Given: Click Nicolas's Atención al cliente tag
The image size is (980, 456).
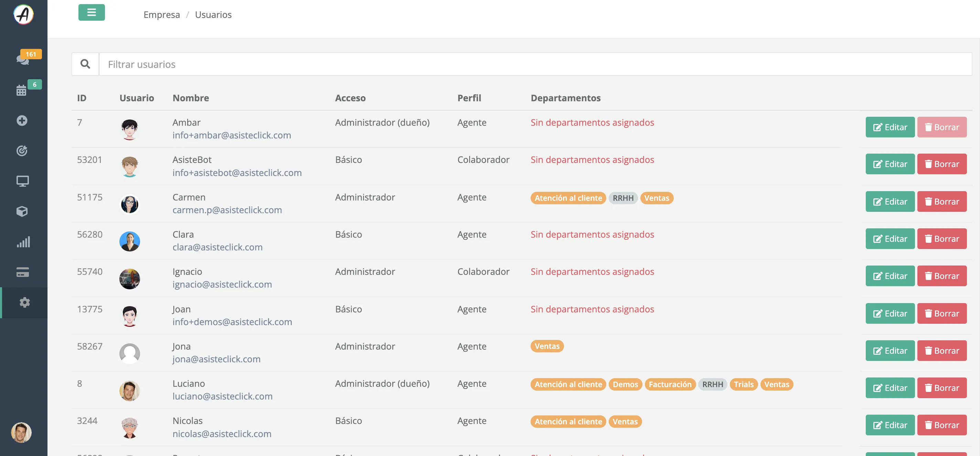Looking at the screenshot, I should click(568, 421).
